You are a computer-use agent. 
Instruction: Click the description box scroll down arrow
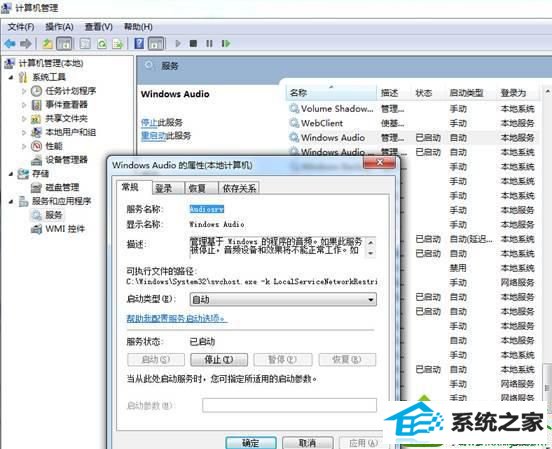[371, 253]
